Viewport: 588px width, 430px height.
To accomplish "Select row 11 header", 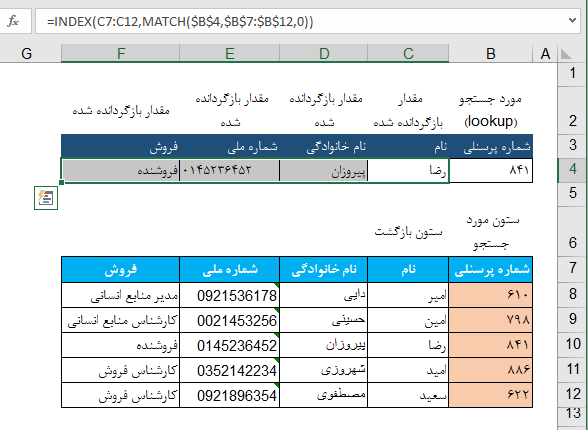I will pyautogui.click(x=573, y=369).
